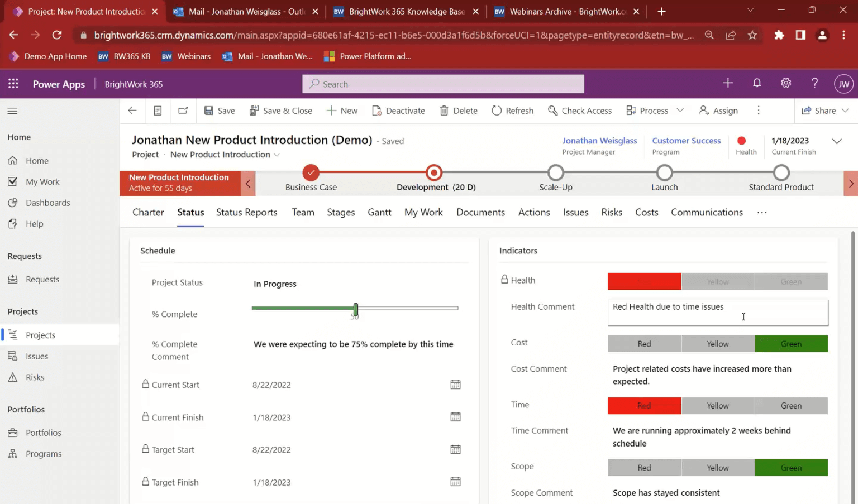
Task: Select the Risks sidebar icon
Action: [x=13, y=377]
